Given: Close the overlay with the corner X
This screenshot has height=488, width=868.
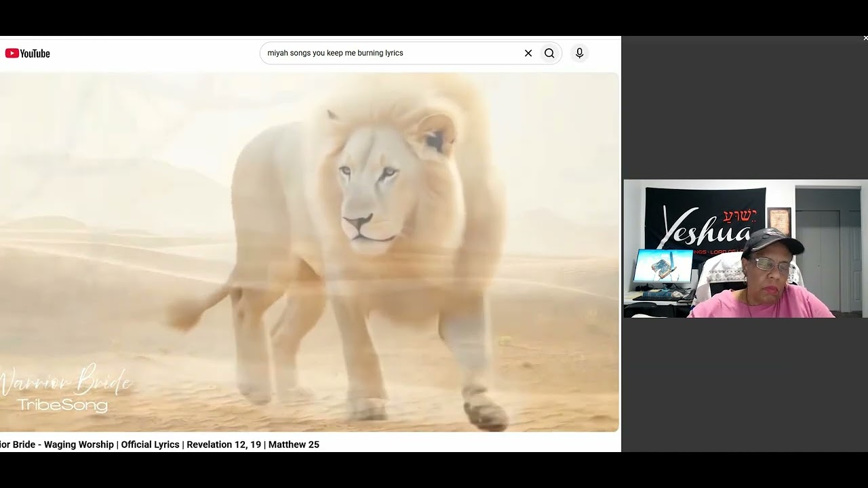Looking at the screenshot, I should pos(865,39).
